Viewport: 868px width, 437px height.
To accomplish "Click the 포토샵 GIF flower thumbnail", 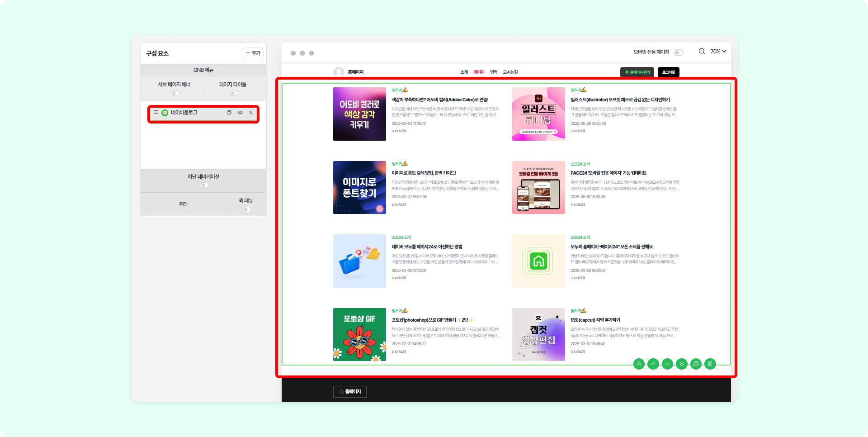I will [x=359, y=334].
